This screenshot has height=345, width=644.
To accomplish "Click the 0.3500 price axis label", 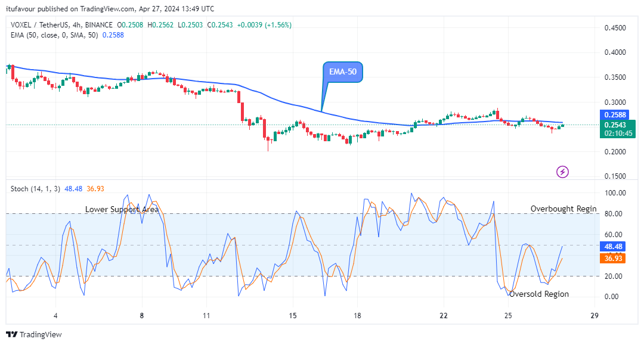I will (615, 77).
